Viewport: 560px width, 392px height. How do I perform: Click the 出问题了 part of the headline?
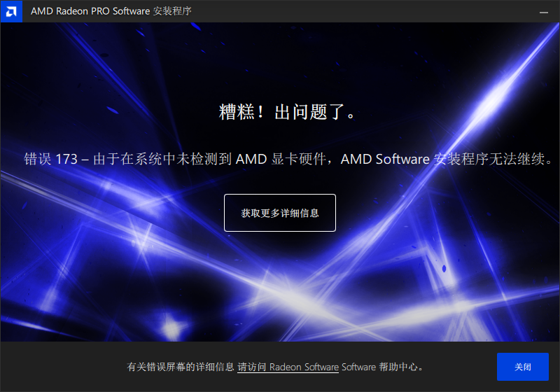[310, 112]
